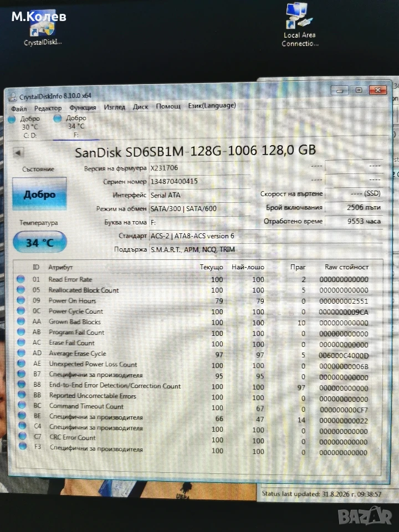Image resolution: width=399 pixels, height=532 pixels.
Task: Click status orb for Grown Bad Blocks
Action: point(21,321)
